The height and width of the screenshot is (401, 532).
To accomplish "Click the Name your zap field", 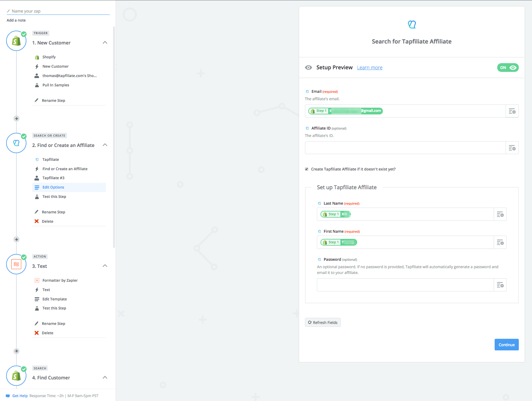I will pos(58,11).
